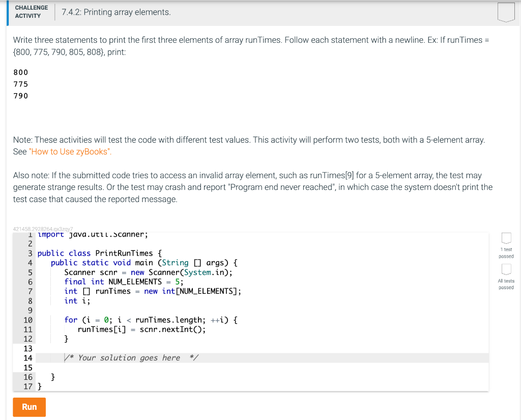Screen dimensions: 521x420
Task: Click the bookmark ribbon icon top-right
Action: 506,12
